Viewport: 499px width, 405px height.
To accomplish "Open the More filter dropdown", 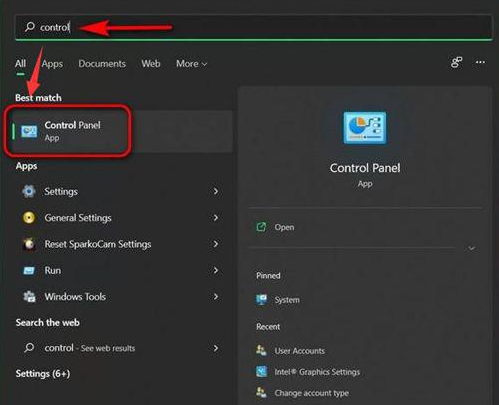I will point(192,64).
